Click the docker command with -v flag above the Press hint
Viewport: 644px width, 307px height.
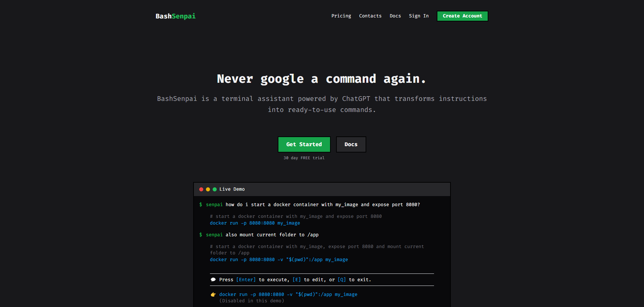[279, 259]
